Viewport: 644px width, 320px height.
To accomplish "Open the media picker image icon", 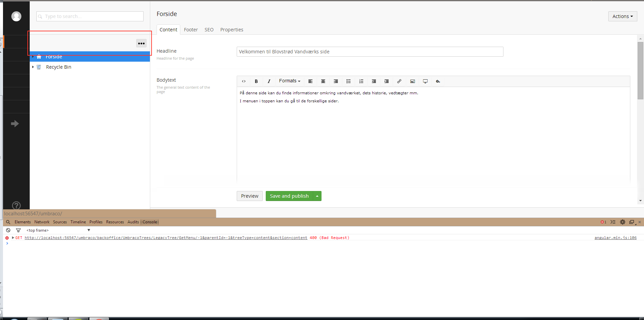I will 413,81.
